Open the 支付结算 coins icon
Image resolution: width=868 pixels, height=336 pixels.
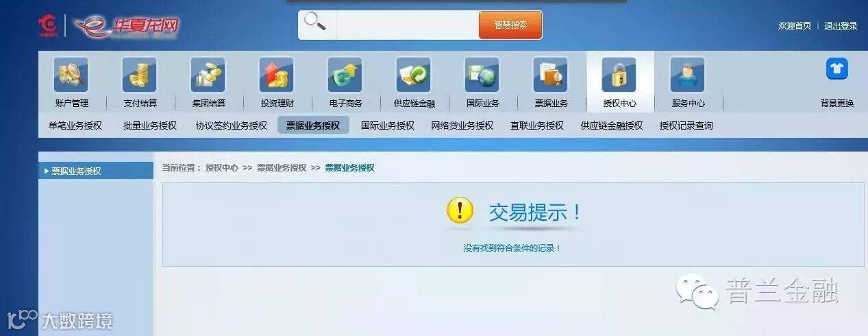140,75
